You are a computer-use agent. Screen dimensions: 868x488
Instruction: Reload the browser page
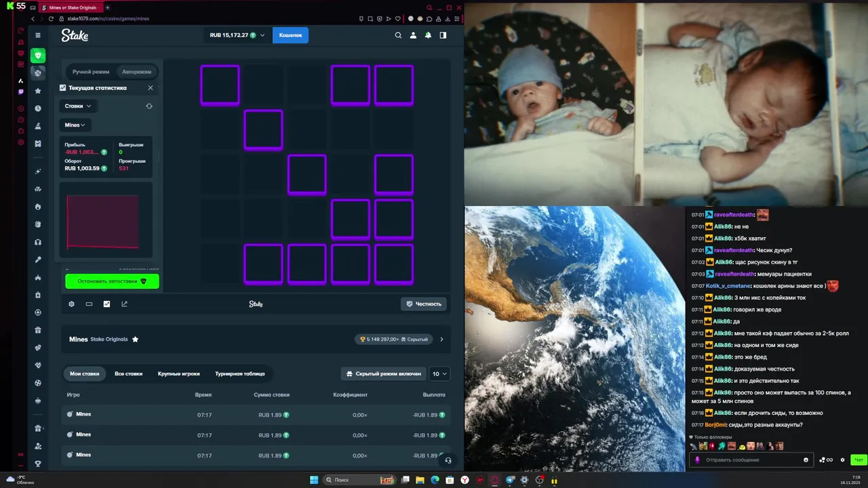click(51, 19)
